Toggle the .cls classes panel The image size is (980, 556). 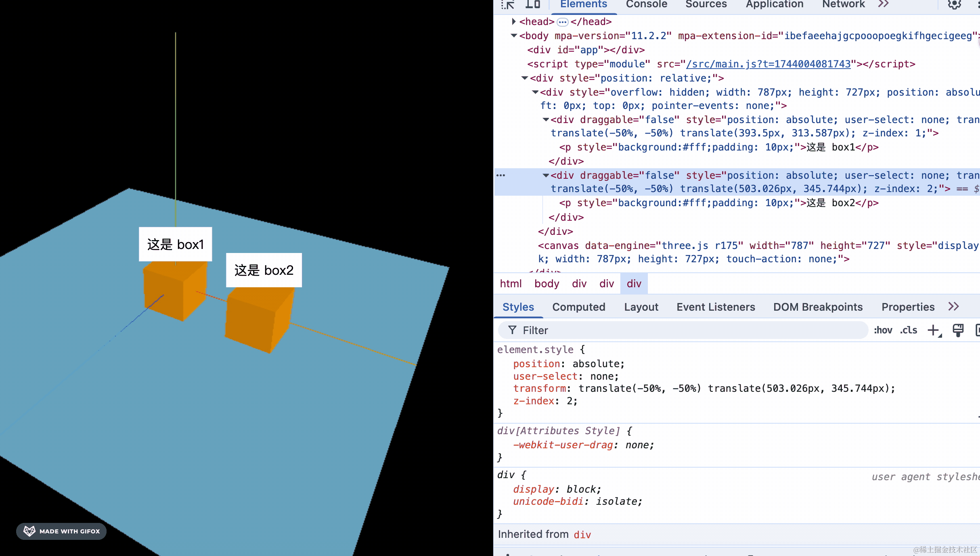click(909, 330)
